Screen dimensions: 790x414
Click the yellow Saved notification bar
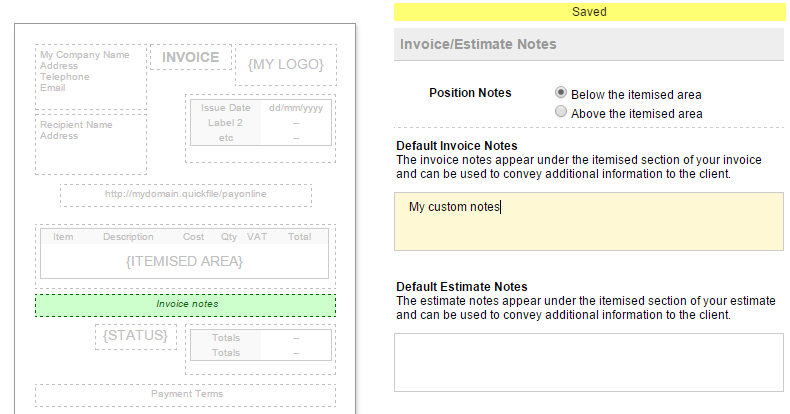[588, 12]
